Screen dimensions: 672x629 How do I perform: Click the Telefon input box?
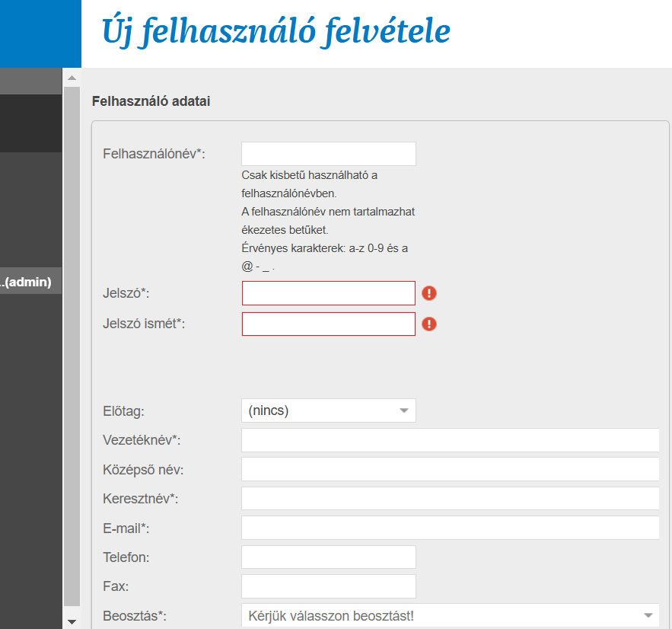click(x=328, y=557)
